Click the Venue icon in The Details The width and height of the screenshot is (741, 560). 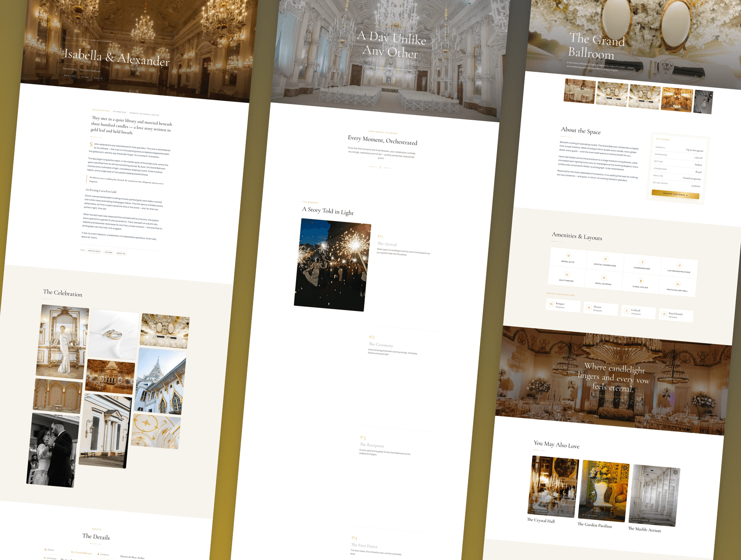45,550
